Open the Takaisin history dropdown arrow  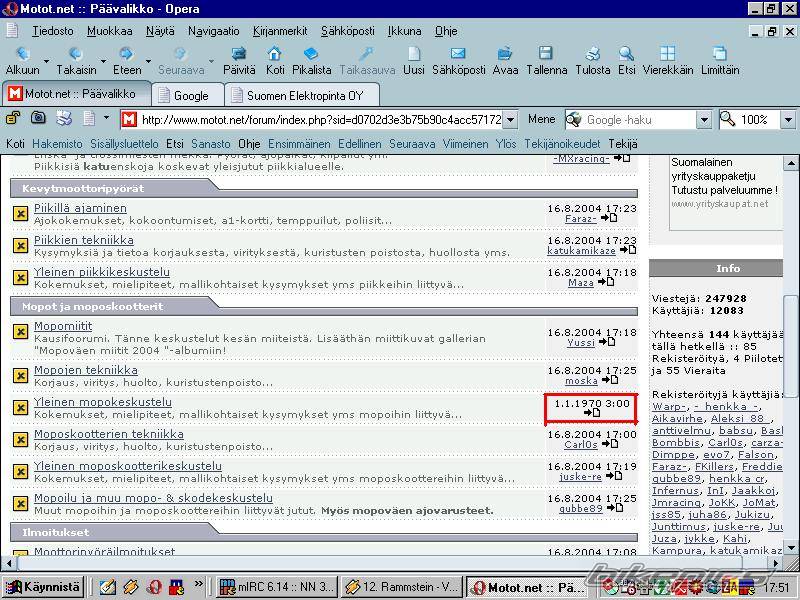[103, 61]
